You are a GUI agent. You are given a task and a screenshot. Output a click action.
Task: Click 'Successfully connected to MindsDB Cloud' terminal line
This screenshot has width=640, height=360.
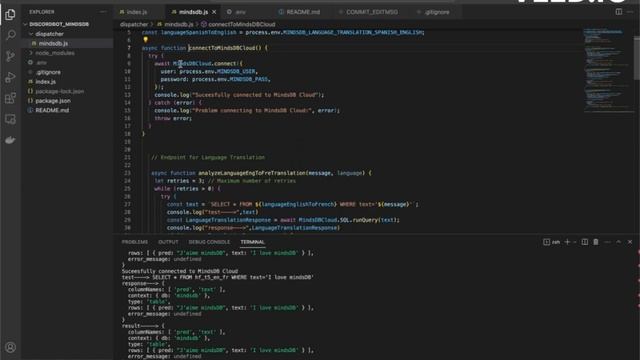point(180,271)
